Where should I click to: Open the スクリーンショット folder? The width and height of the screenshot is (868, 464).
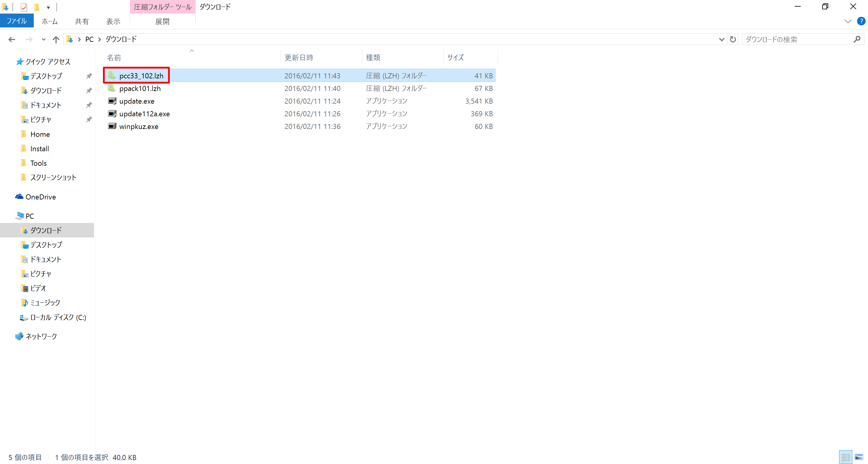coord(53,177)
